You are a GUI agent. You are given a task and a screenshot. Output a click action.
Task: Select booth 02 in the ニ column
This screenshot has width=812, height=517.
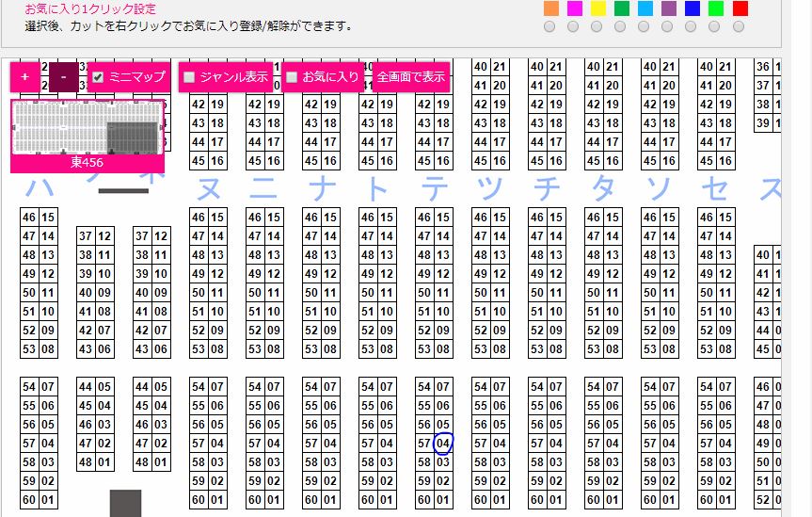274,480
